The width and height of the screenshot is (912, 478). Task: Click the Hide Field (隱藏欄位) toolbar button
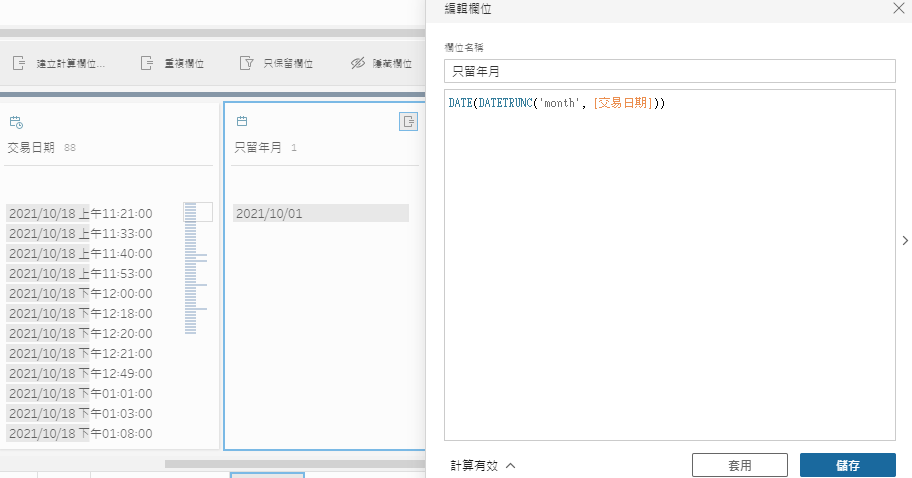click(382, 63)
